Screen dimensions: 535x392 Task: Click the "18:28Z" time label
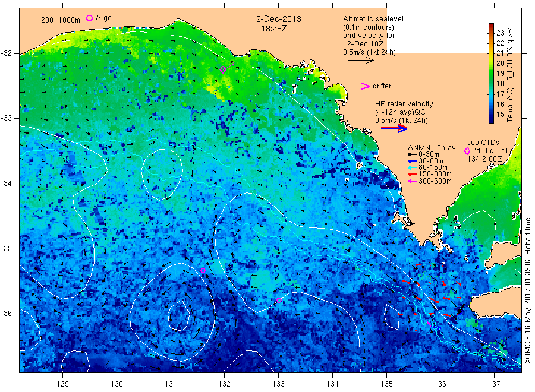click(x=274, y=29)
